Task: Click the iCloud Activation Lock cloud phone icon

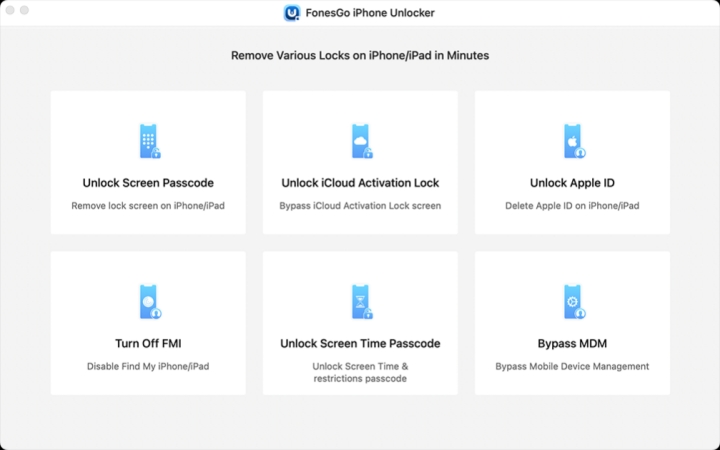Action: pyautogui.click(x=362, y=141)
